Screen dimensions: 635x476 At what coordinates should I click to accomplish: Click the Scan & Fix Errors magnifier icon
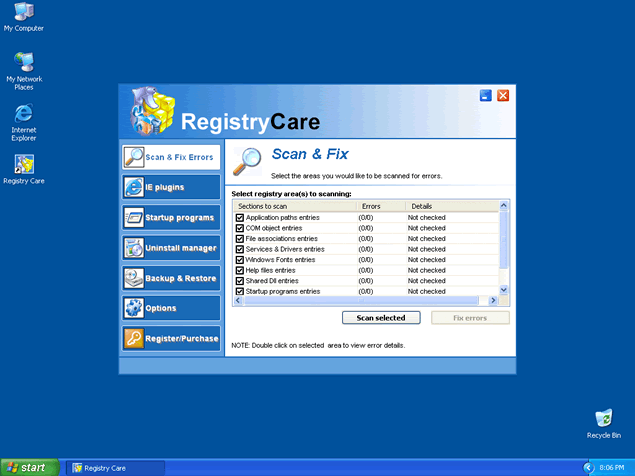[x=134, y=157]
